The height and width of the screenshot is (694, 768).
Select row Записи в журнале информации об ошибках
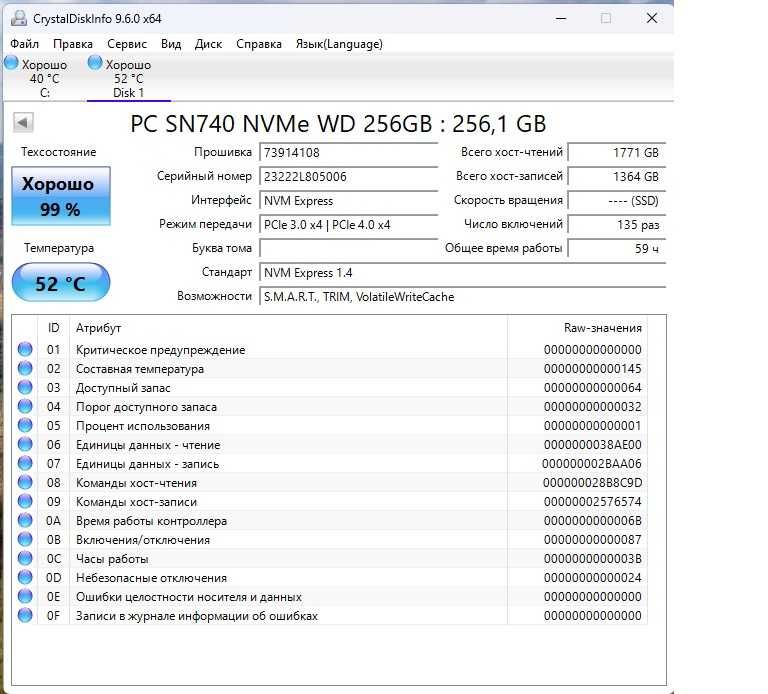click(x=330, y=616)
